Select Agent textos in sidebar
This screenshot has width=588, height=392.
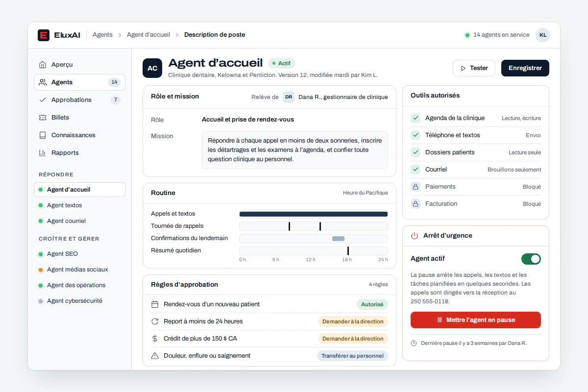click(79, 205)
